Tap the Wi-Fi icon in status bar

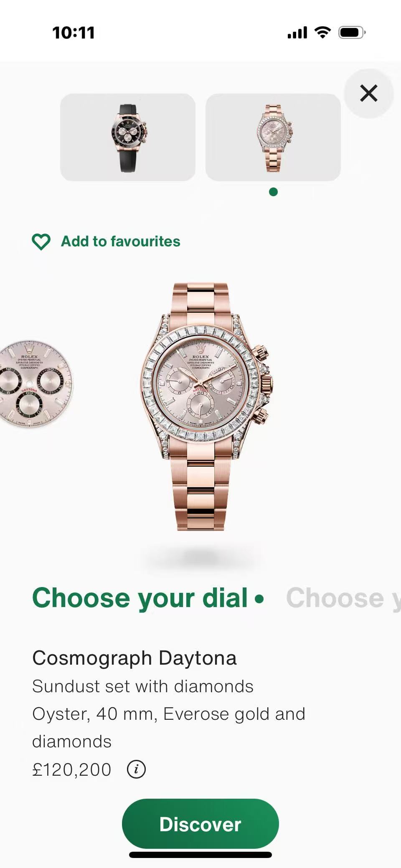click(322, 33)
